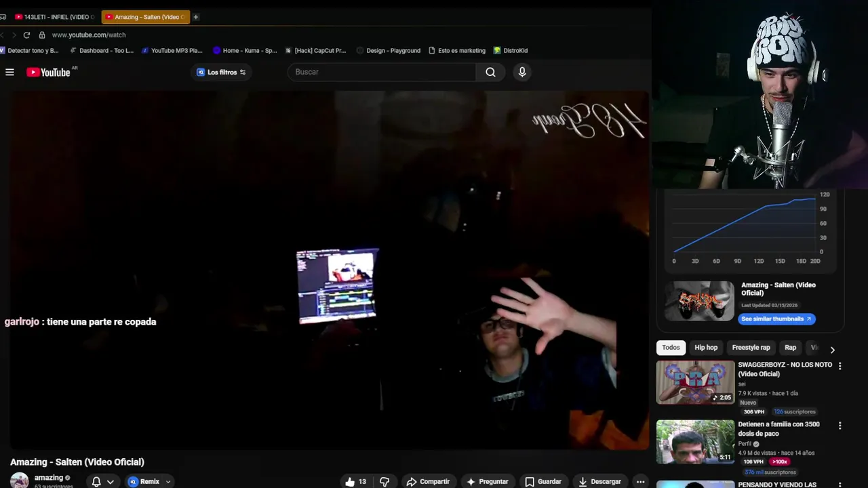Open more actions three-dot menu under video
This screenshot has width=868, height=488.
(x=640, y=481)
